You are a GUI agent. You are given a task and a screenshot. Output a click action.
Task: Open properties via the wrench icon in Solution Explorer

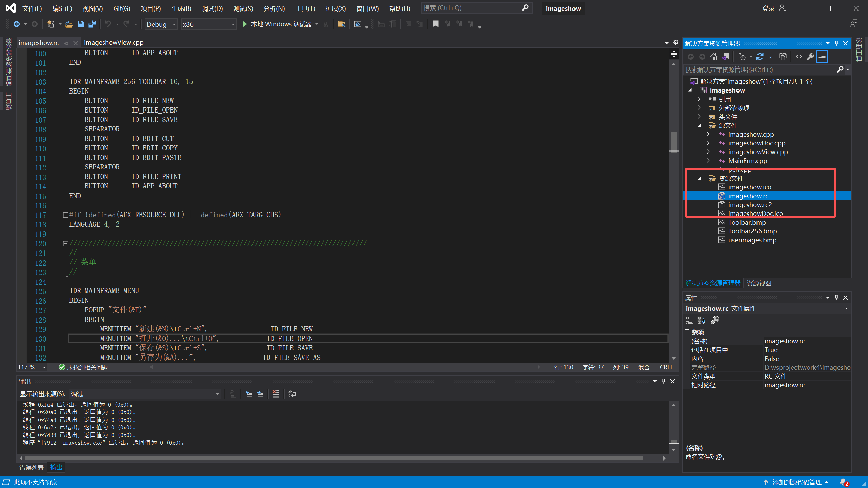810,57
